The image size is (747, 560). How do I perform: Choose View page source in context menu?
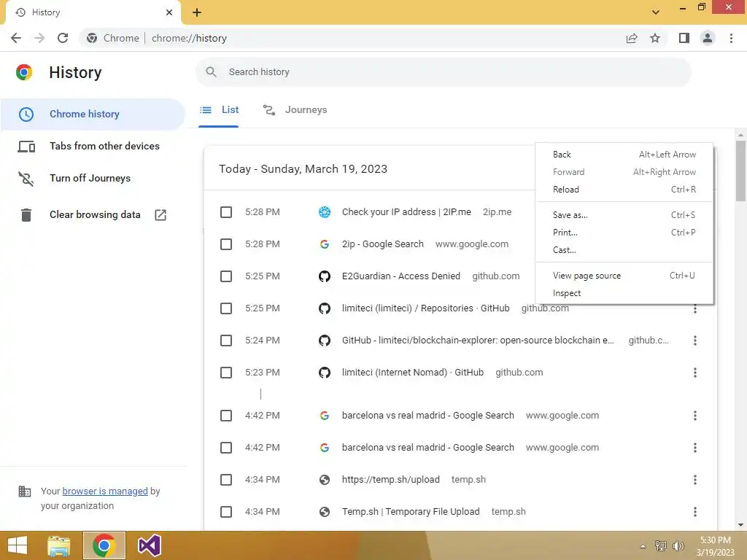[x=624, y=276]
